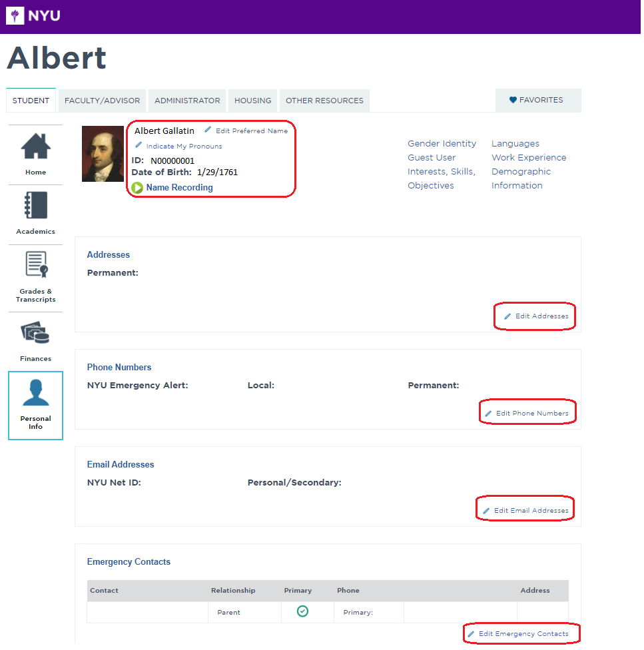Select the Finances money icon
This screenshot has height=650, width=644.
click(x=35, y=332)
